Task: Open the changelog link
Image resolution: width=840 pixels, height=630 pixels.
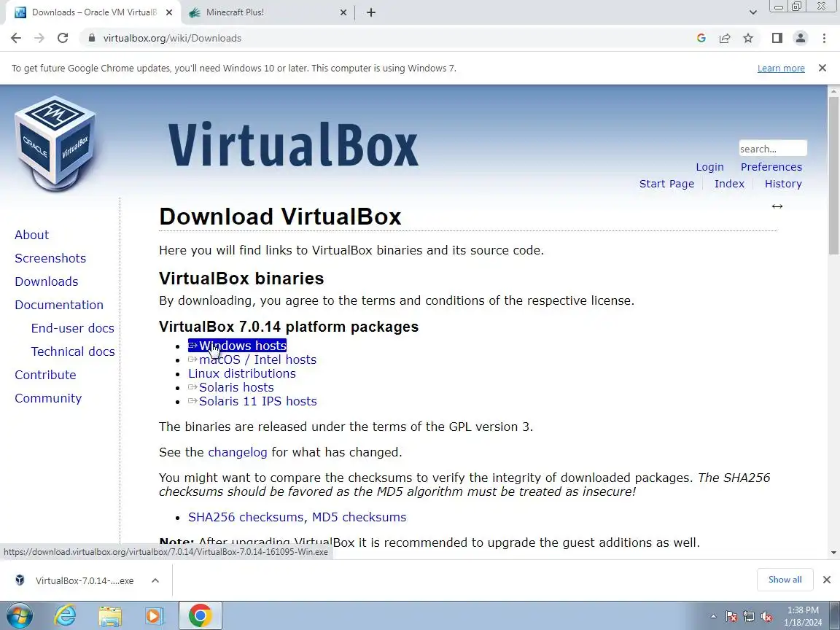Action: coord(237,453)
